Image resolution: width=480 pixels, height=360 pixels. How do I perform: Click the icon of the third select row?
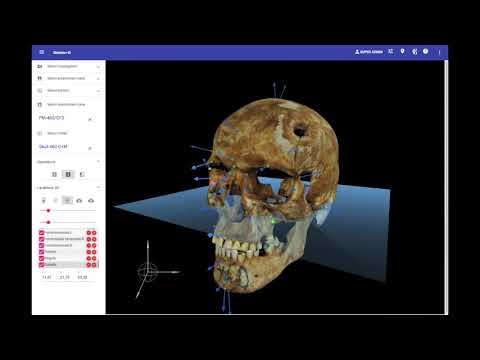40,91
